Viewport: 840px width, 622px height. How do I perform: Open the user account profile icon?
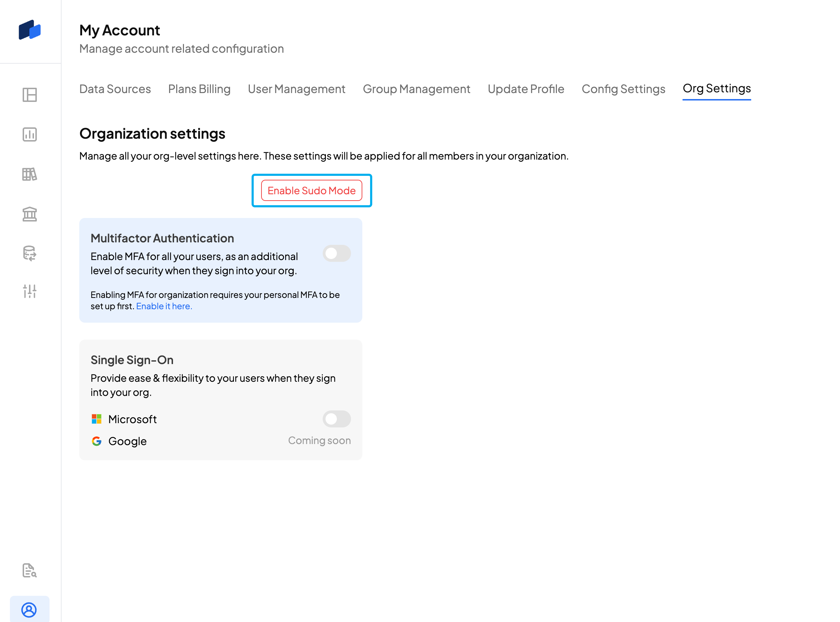[x=29, y=610]
